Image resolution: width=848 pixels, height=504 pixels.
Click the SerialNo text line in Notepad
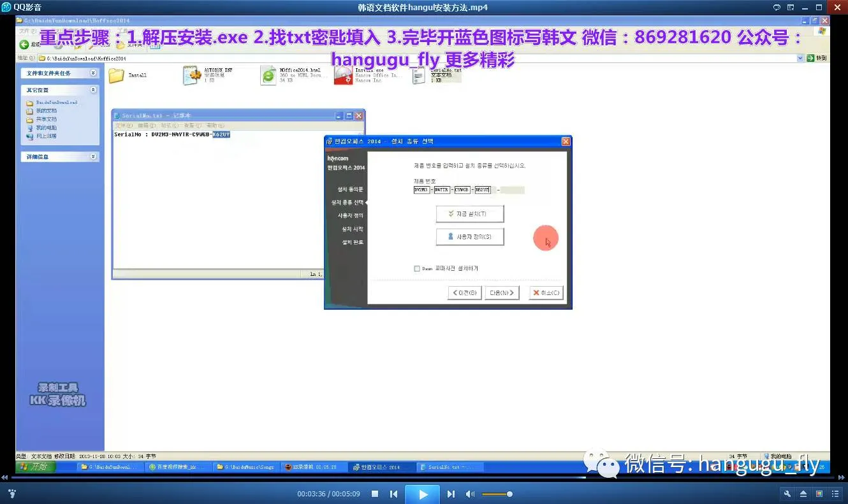tap(172, 134)
